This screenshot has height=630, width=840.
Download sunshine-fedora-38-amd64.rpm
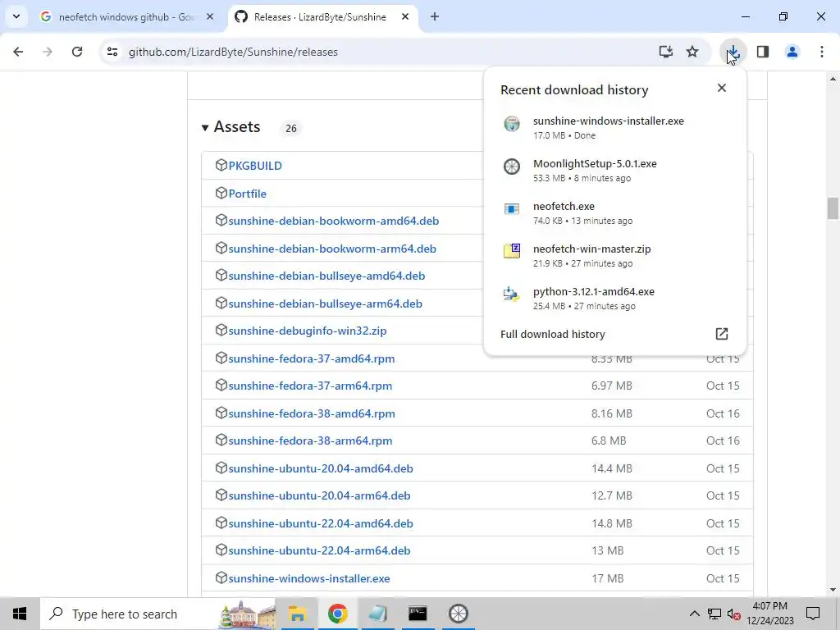311,414
